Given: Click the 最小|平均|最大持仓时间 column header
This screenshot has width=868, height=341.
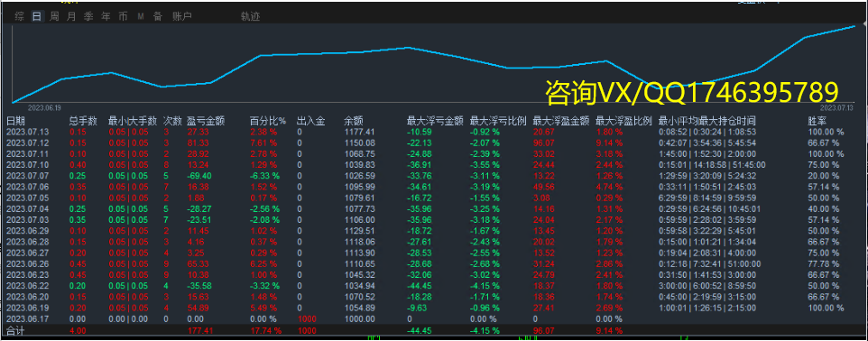Looking at the screenshot, I should pos(706,121).
